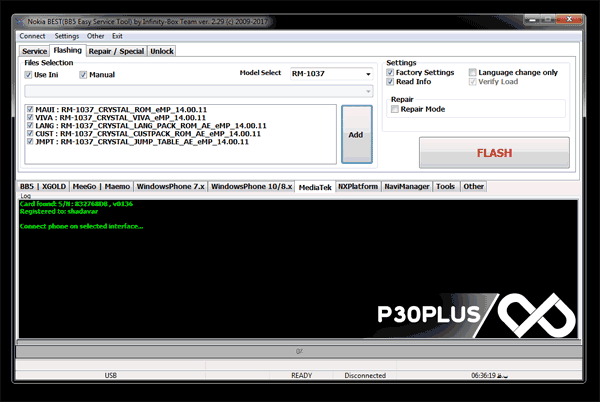This screenshot has height=402, width=600.
Task: Click the Add button
Action: (357, 135)
